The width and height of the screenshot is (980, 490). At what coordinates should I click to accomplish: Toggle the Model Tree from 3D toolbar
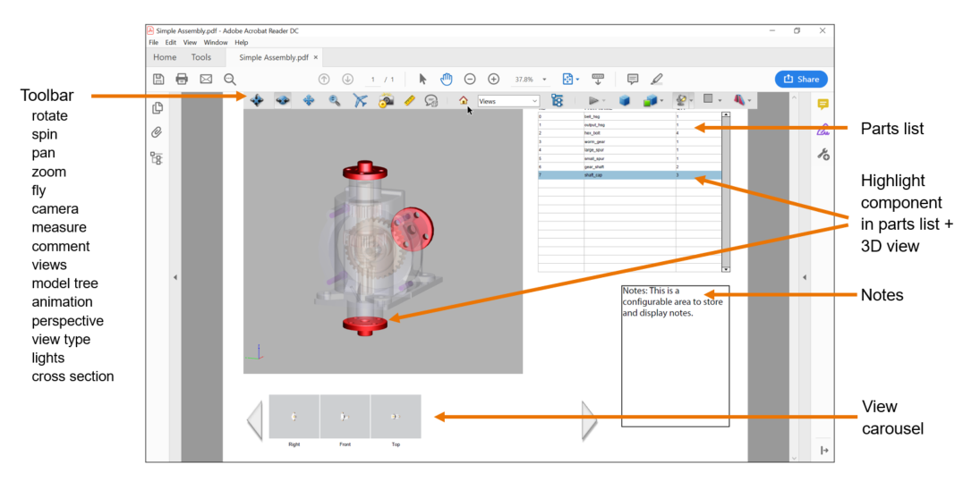tap(557, 100)
